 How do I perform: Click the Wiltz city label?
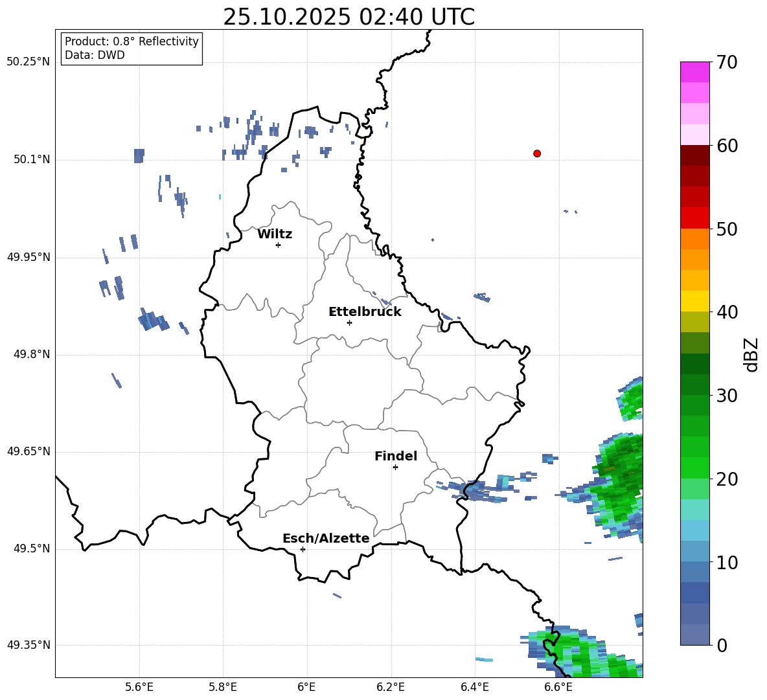click(x=275, y=234)
